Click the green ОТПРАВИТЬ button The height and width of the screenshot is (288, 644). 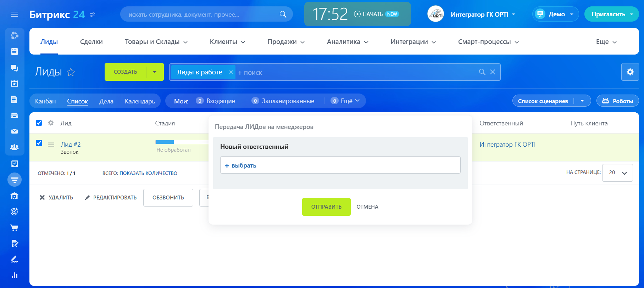pyautogui.click(x=326, y=207)
